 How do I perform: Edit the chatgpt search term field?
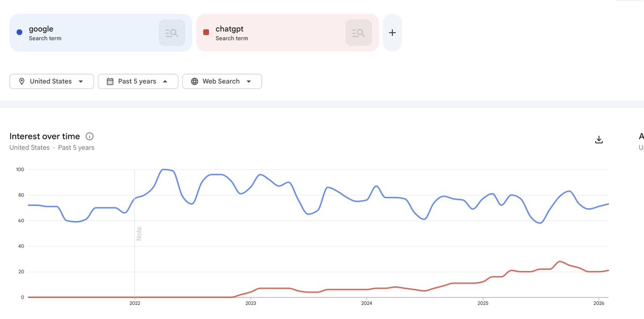[x=288, y=33]
